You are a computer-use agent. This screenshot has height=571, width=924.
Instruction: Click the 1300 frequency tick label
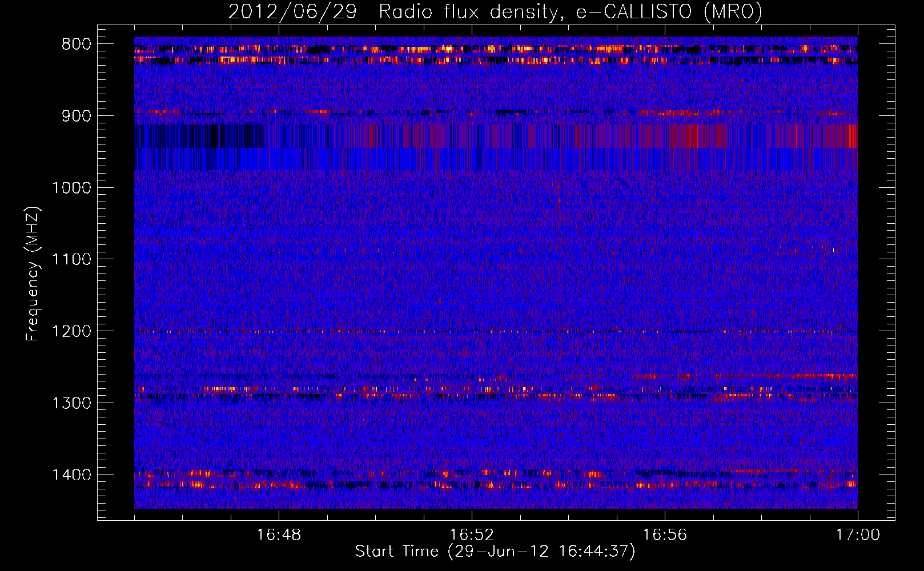point(72,403)
